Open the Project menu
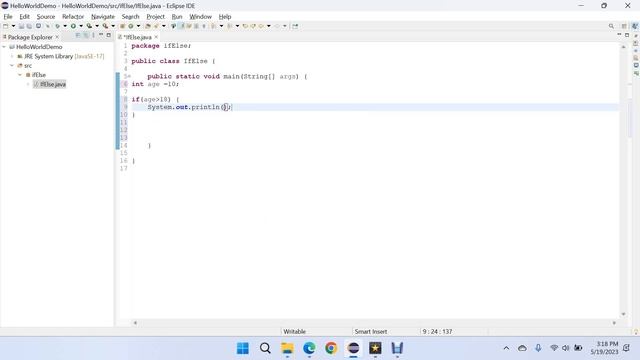The height and width of the screenshot is (360, 640). point(156,17)
